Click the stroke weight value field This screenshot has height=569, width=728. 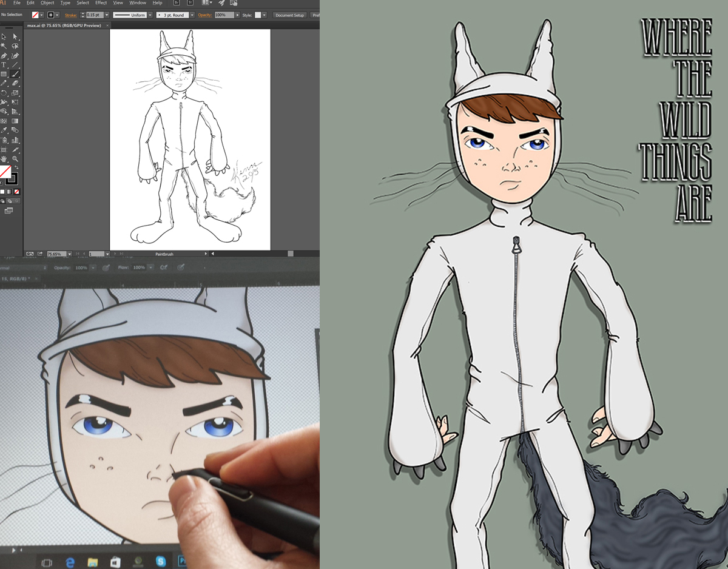click(x=93, y=15)
